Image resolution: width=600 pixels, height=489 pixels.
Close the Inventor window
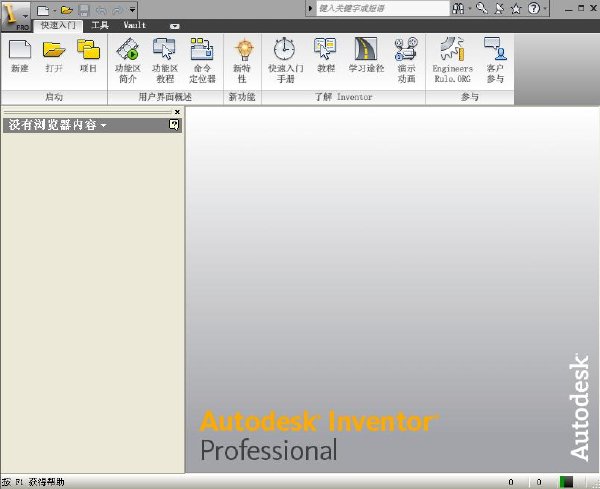click(593, 8)
